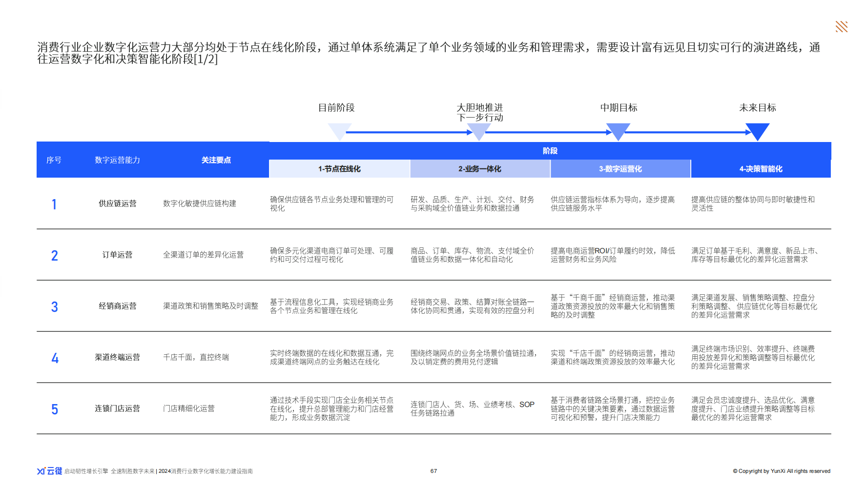Select the 2-业务一体化 stage header
The height and width of the screenshot is (488, 868).
pyautogui.click(x=480, y=169)
